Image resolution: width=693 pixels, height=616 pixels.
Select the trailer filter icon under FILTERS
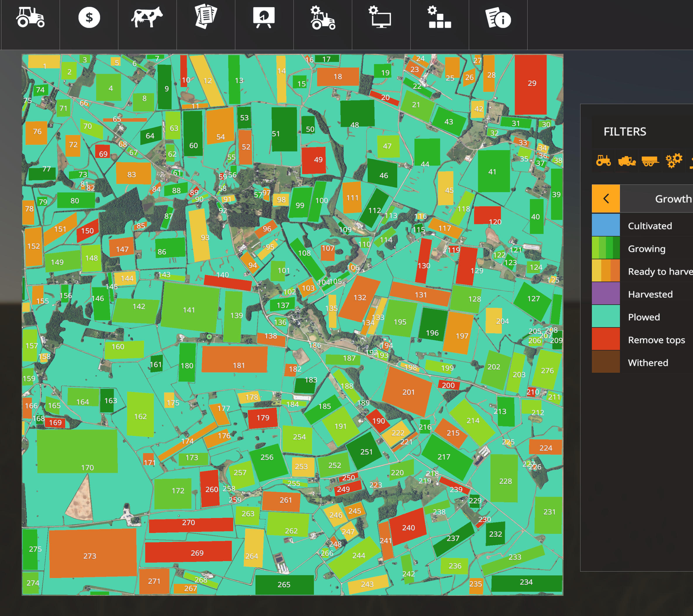coord(650,161)
